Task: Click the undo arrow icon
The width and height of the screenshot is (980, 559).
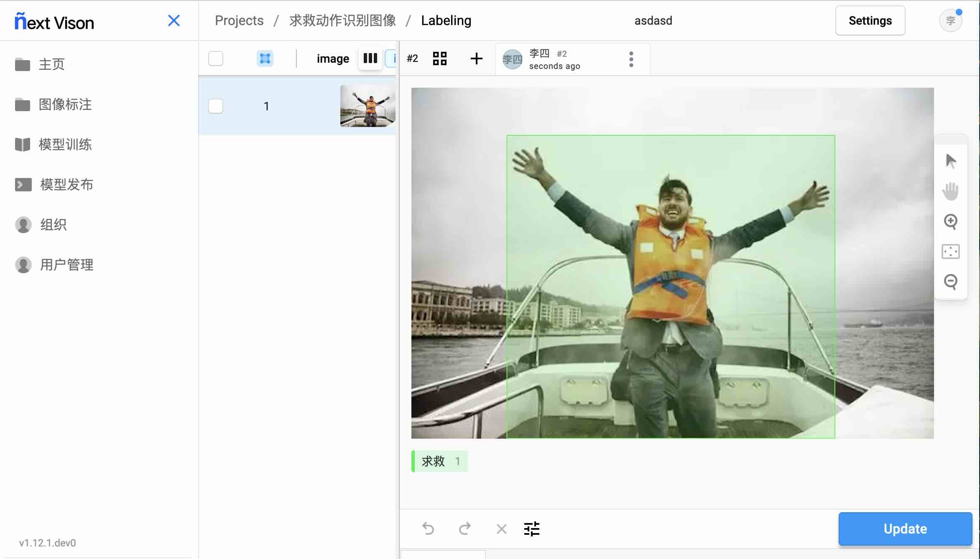Action: coord(429,529)
